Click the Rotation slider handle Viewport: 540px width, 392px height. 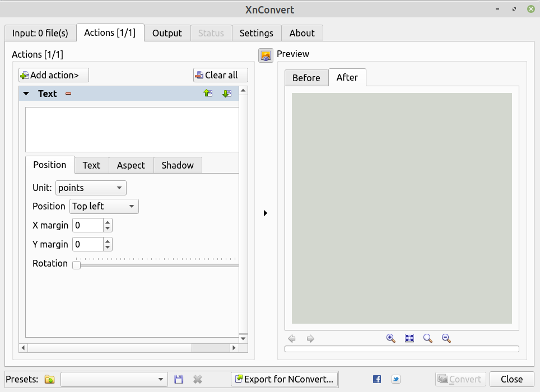coord(76,265)
